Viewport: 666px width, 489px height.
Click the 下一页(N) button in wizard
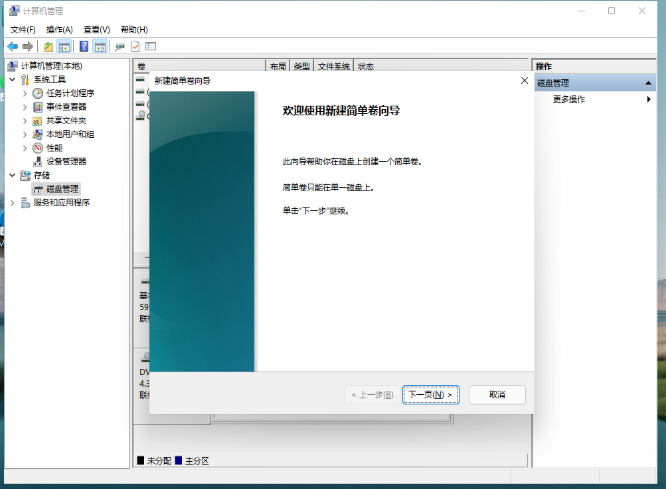pos(431,395)
